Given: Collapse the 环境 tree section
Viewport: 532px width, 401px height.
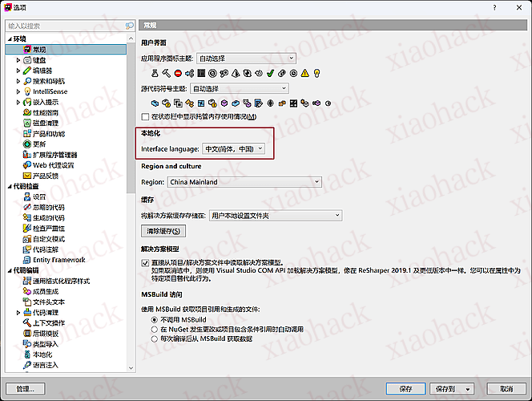Looking at the screenshot, I should coord(10,39).
